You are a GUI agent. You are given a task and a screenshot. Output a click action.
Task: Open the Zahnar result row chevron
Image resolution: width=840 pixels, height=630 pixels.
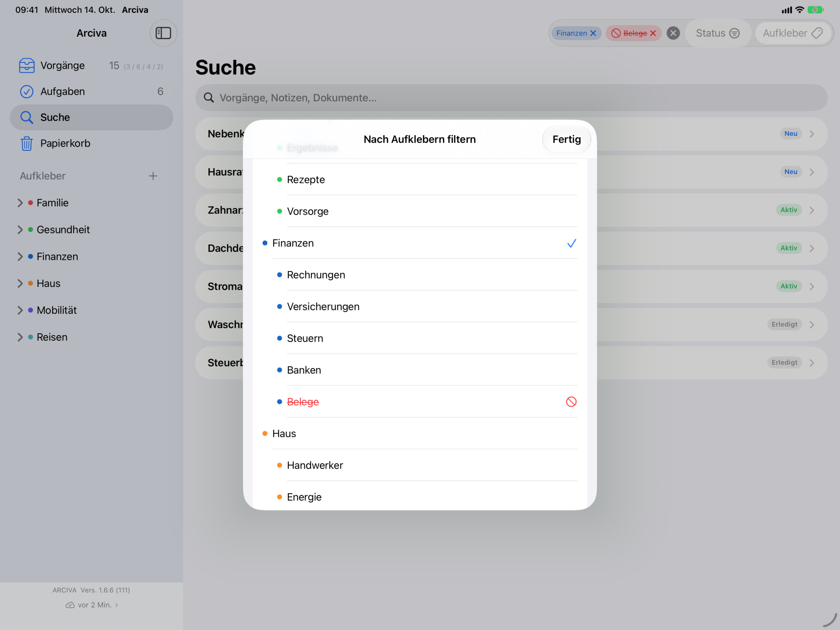[811, 210]
